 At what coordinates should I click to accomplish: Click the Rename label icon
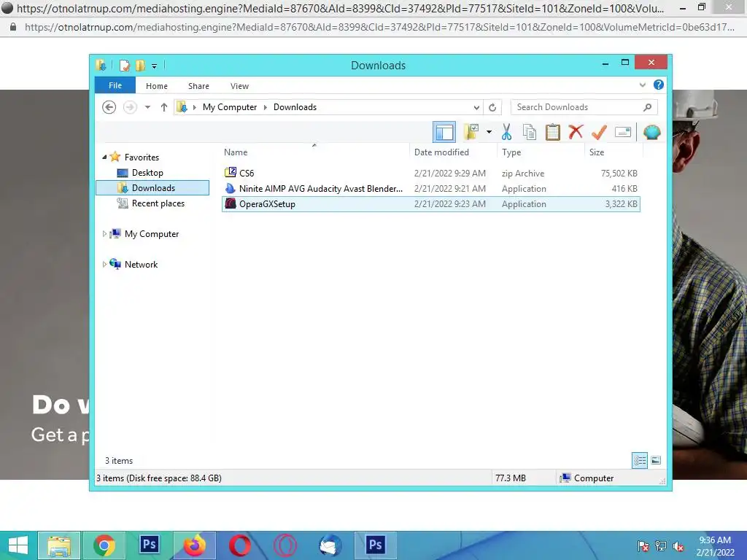point(623,132)
